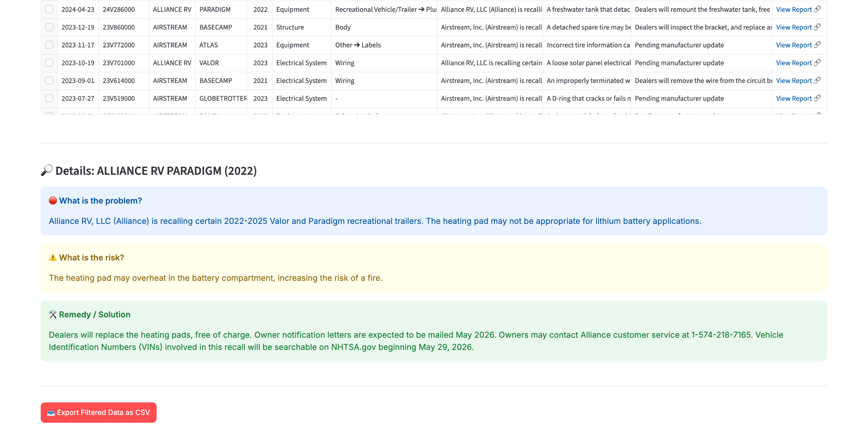Click link icon beside 24V286000 View Report
868x439 pixels.
[x=817, y=9]
